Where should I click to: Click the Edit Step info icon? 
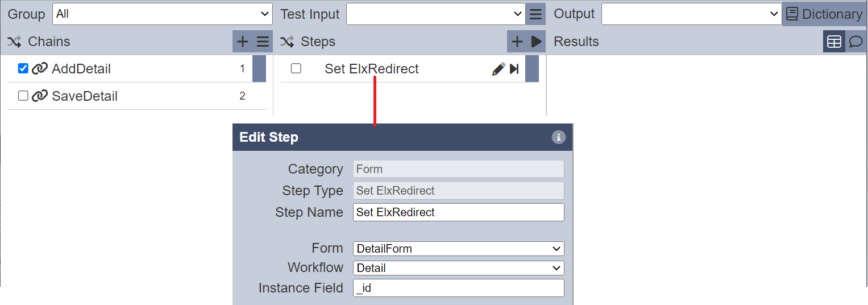[x=559, y=137]
